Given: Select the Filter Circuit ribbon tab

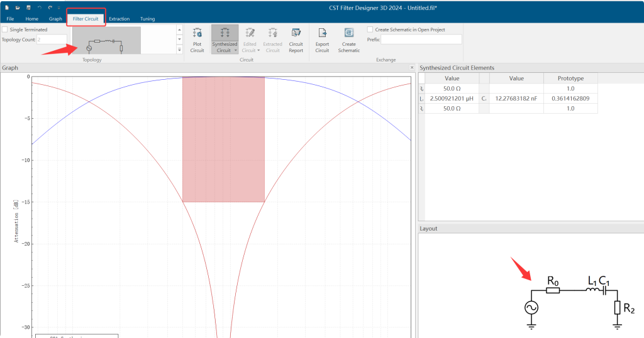Looking at the screenshot, I should (86, 19).
